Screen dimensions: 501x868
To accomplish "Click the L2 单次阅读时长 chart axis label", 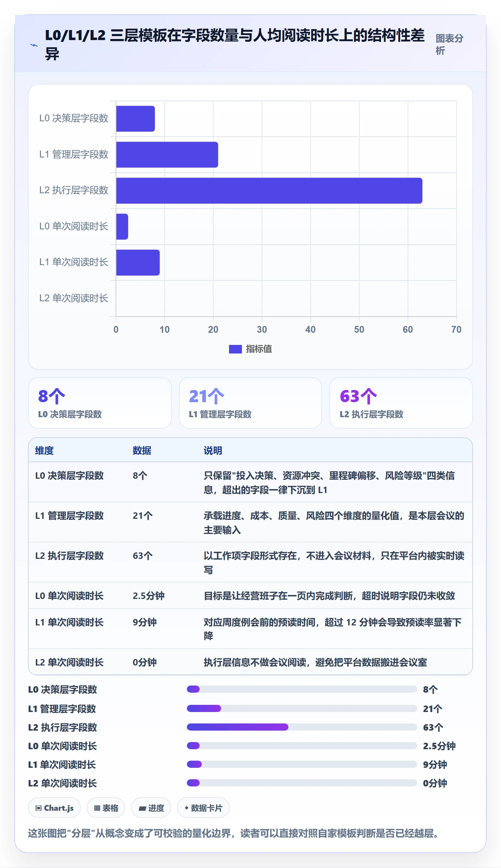I will [x=74, y=298].
